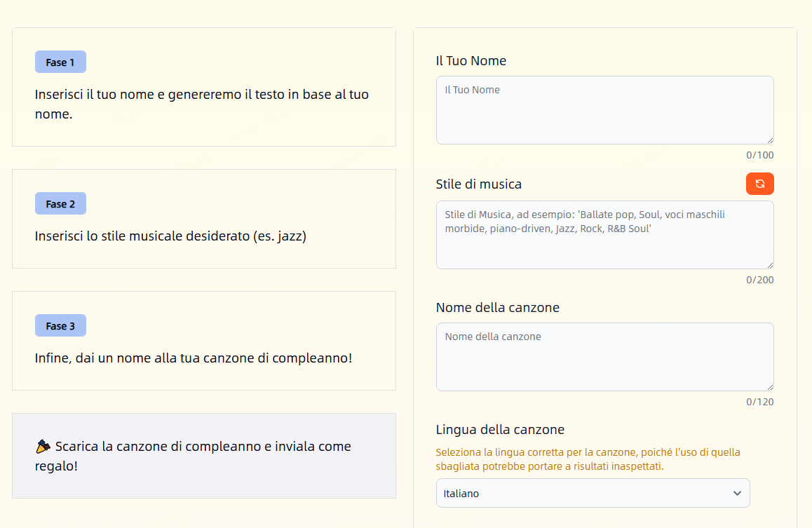Click the 'Lingua della canzone' label
This screenshot has height=528, width=812.
pyautogui.click(x=499, y=430)
